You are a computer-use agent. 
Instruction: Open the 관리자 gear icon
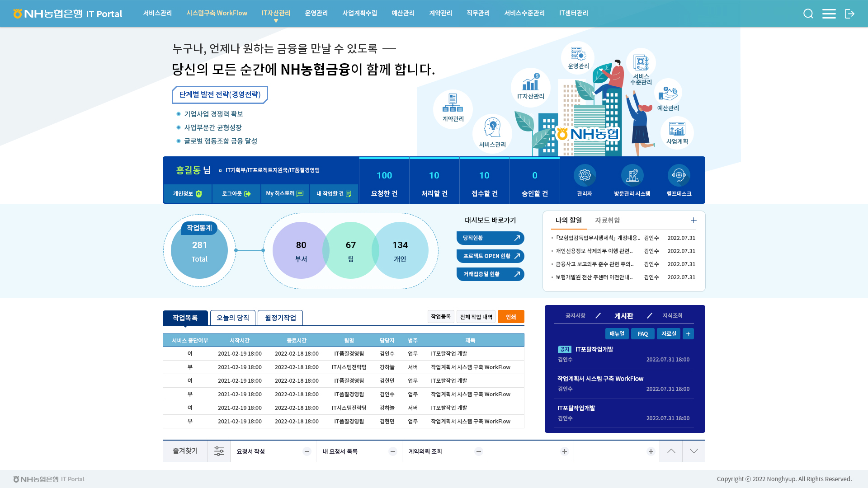tap(585, 175)
